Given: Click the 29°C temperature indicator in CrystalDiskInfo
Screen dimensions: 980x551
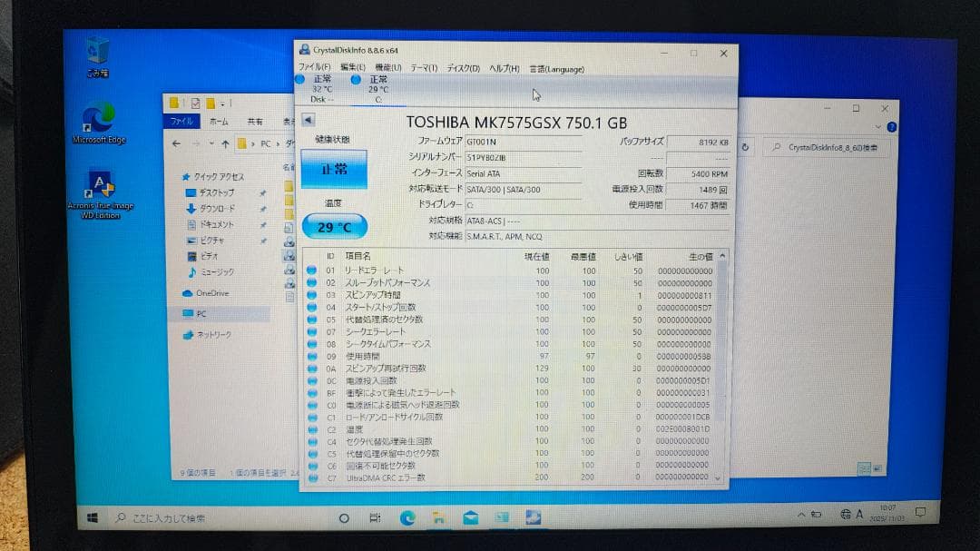Looking at the screenshot, I should [332, 226].
